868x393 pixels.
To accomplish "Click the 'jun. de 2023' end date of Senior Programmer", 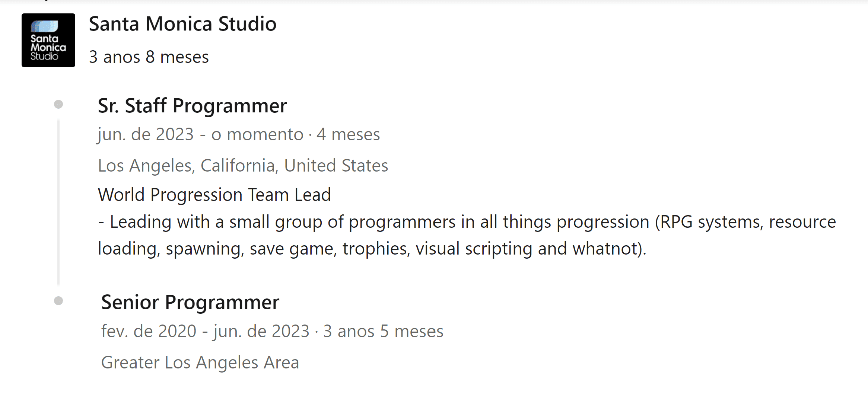I will (x=261, y=331).
